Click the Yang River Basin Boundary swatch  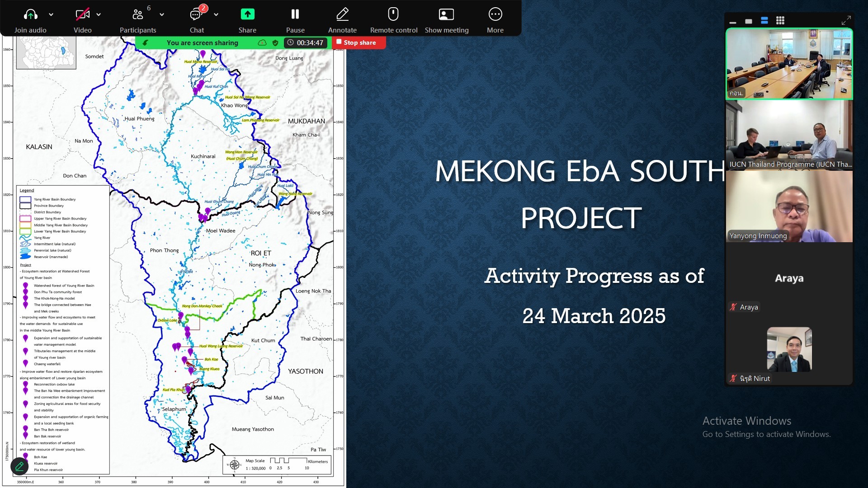(25, 199)
